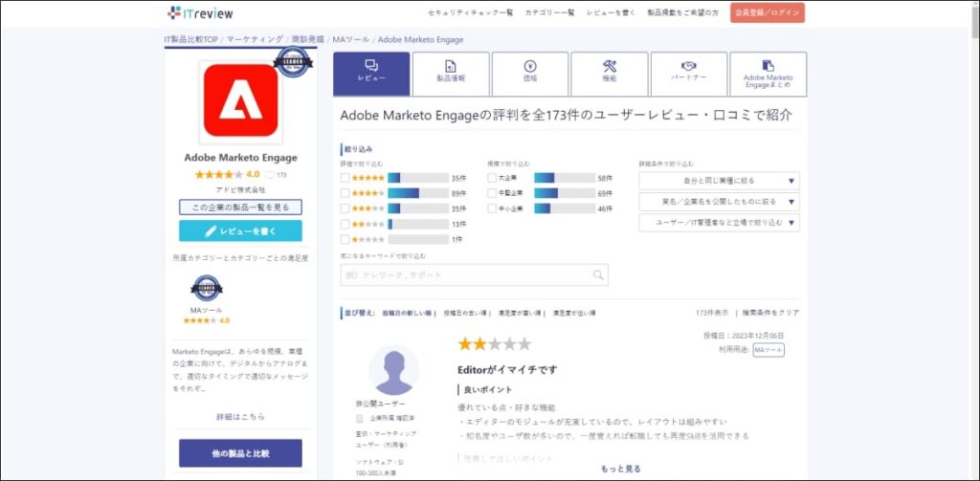Check the three-star rating filter
The width and height of the screenshot is (980, 481).
(x=345, y=208)
